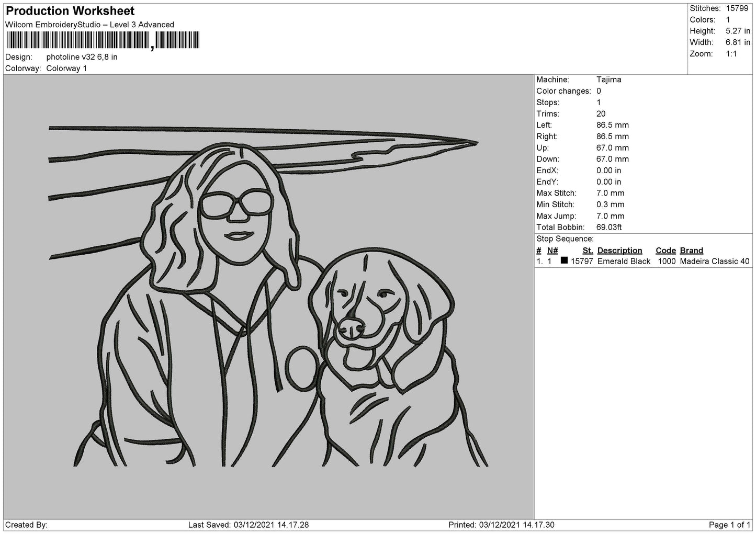Click the Description column header
Image resolution: width=756 pixels, height=534 pixels.
point(619,251)
